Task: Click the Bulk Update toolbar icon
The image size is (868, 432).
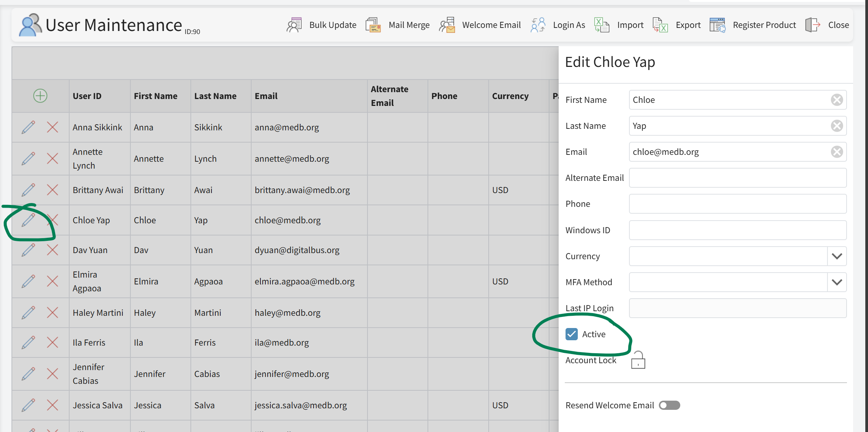Action: pyautogui.click(x=294, y=25)
